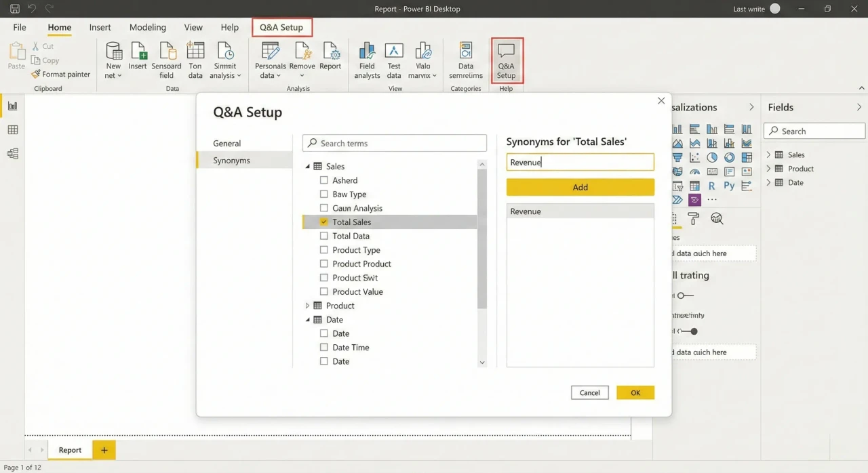This screenshot has height=473, width=868.
Task: Collapse the Fields pane chevron
Action: (x=859, y=107)
